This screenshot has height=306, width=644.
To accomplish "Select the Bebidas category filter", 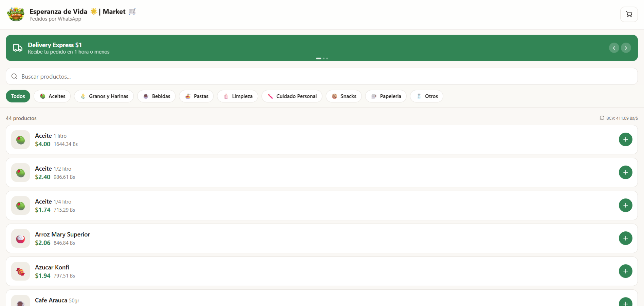I will point(156,96).
